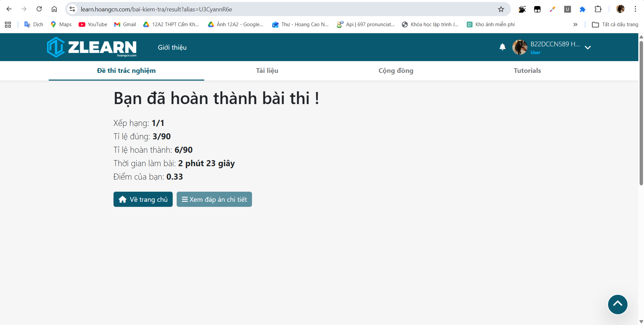This screenshot has height=325, width=644.
Task: Click the notification bell icon
Action: point(502,47)
